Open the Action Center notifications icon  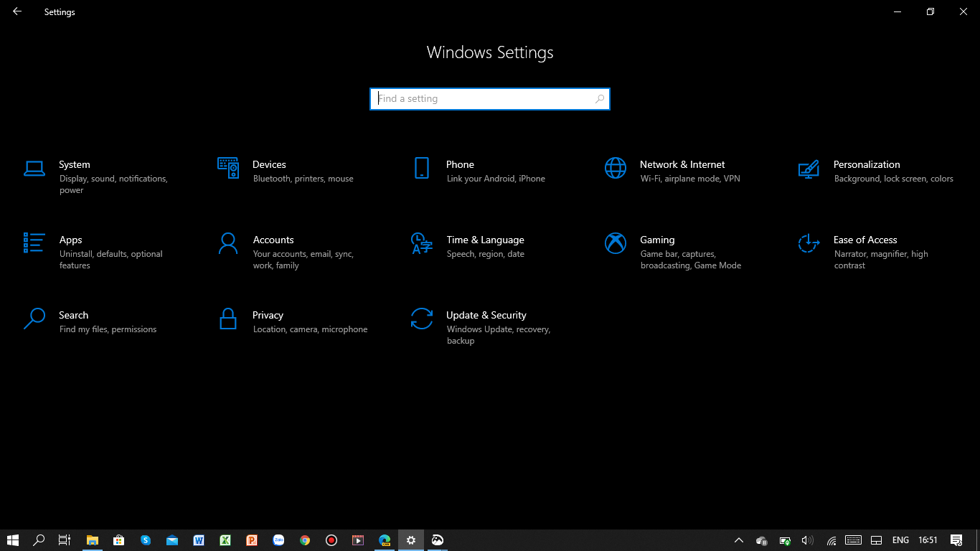956,540
